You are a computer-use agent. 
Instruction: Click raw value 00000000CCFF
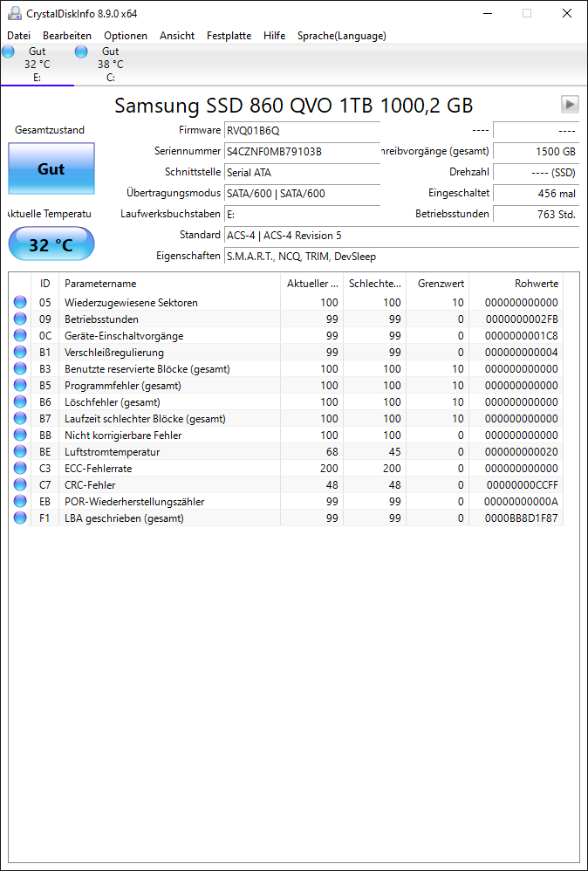[x=522, y=485]
